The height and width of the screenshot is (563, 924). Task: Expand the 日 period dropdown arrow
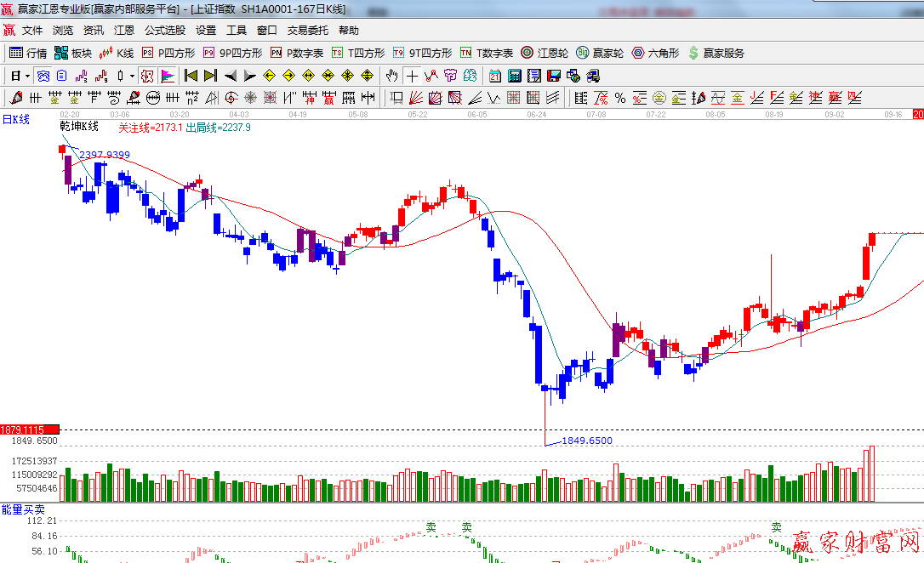point(27,76)
